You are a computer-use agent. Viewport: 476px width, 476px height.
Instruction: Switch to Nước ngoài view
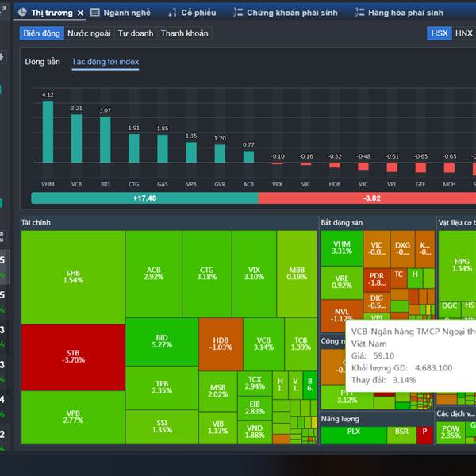click(x=89, y=33)
